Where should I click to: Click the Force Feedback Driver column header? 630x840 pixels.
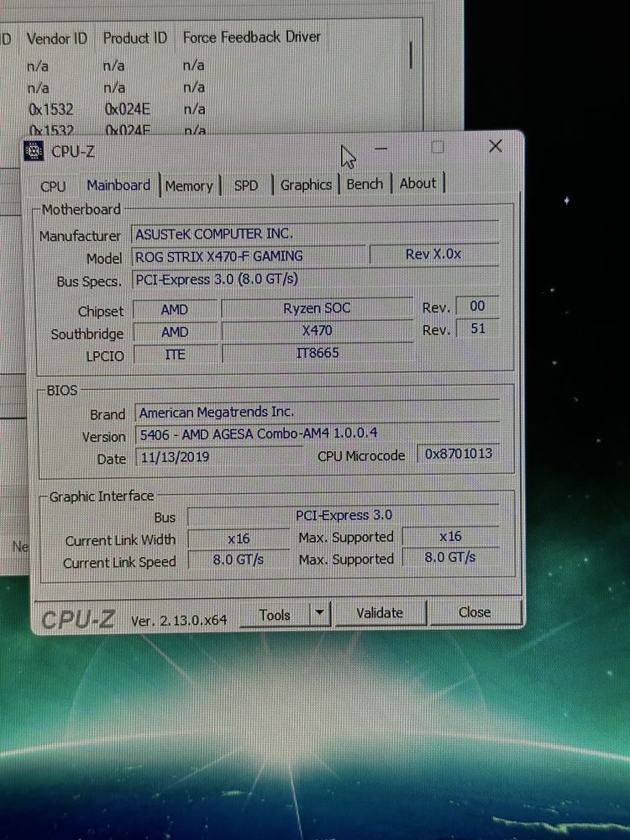252,37
